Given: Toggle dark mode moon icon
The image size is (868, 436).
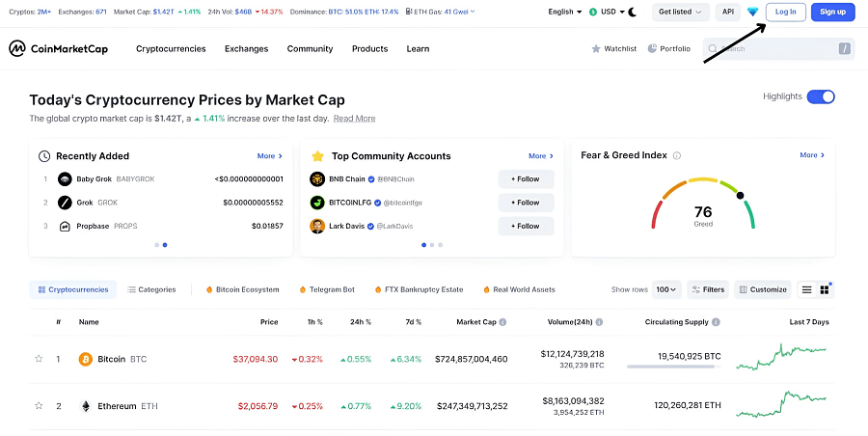Looking at the screenshot, I should (633, 12).
